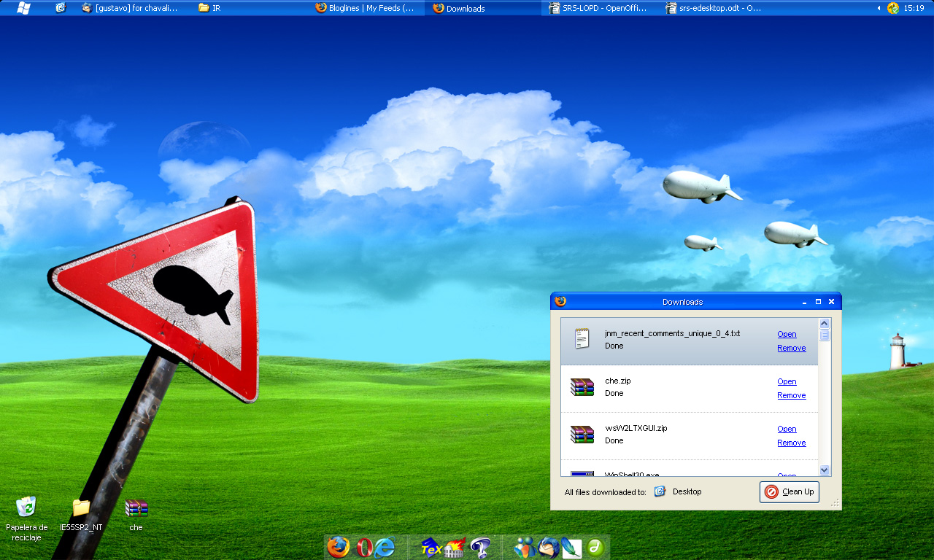Image resolution: width=934 pixels, height=560 pixels.
Task: Click the Downloads scrollbar thumb
Action: (x=825, y=335)
